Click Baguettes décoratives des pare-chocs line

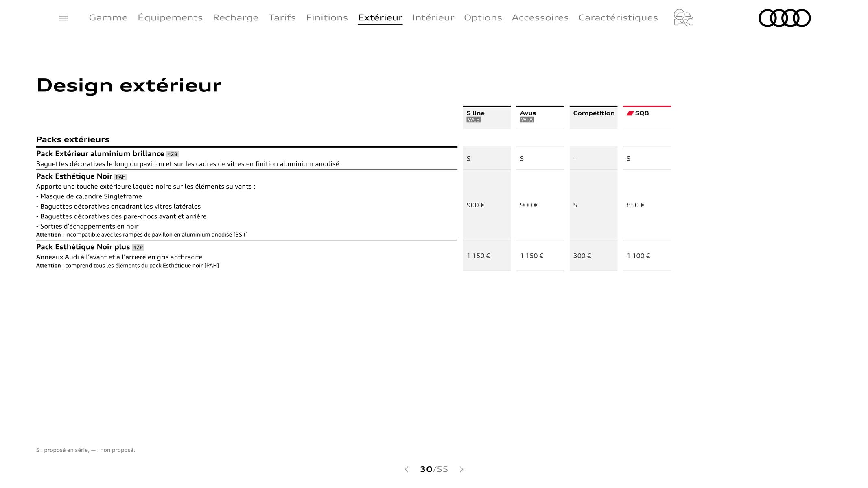pyautogui.click(x=121, y=216)
